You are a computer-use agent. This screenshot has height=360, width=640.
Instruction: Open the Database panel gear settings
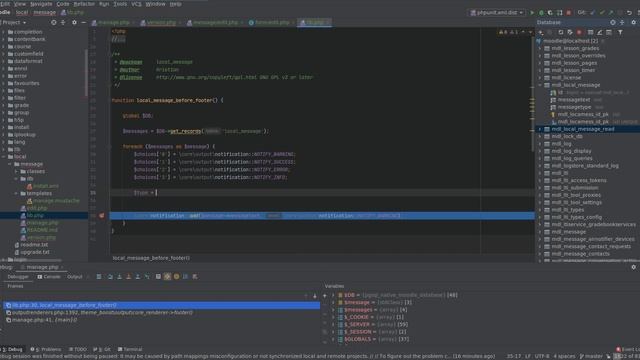coord(633,22)
